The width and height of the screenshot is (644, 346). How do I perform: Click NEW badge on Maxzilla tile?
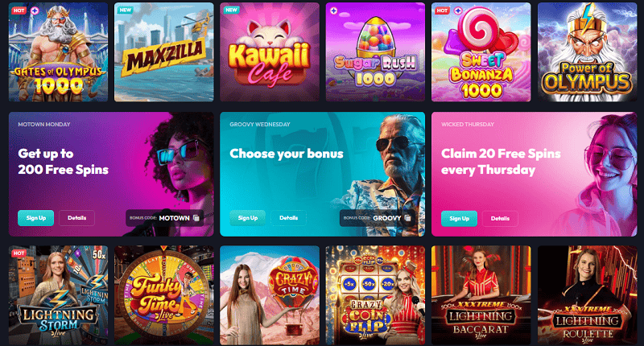(x=126, y=10)
